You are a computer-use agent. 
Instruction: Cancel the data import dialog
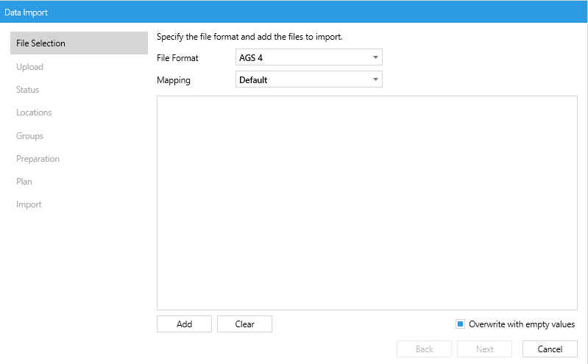550,349
